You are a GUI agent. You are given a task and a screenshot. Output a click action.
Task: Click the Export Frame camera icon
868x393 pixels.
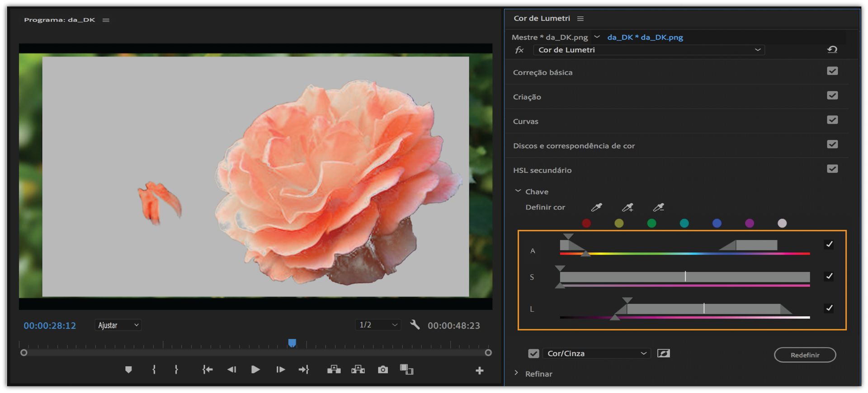click(x=383, y=370)
